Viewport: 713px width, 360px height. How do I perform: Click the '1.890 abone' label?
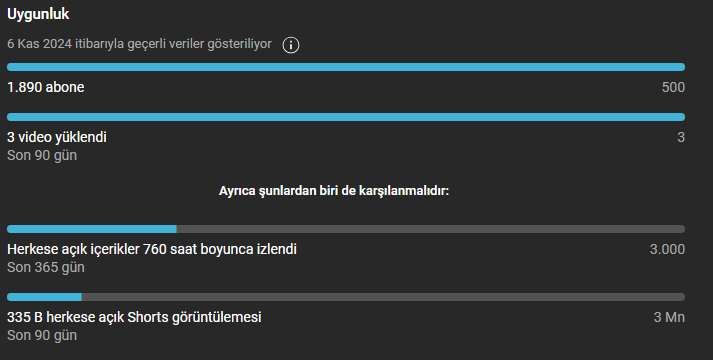tap(45, 87)
